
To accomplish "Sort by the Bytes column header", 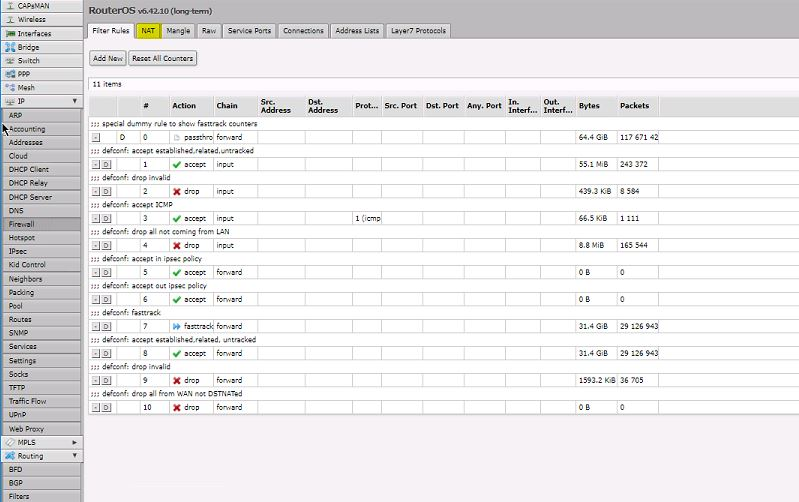I will click(596, 106).
